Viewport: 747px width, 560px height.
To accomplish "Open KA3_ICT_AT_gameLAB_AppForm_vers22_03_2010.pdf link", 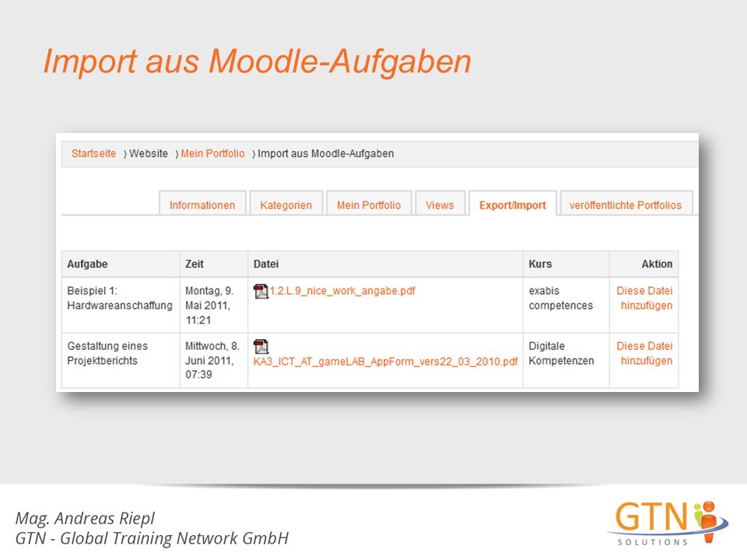I will (x=385, y=362).
